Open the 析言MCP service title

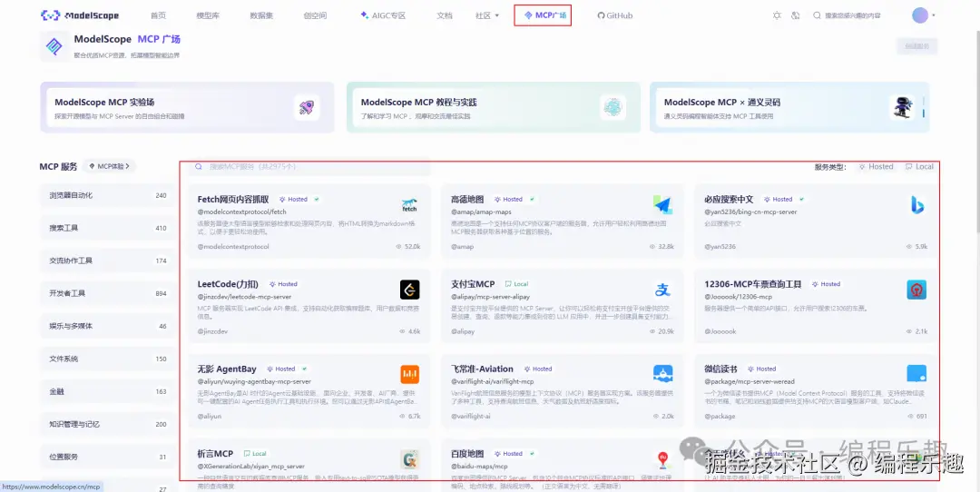click(216, 453)
